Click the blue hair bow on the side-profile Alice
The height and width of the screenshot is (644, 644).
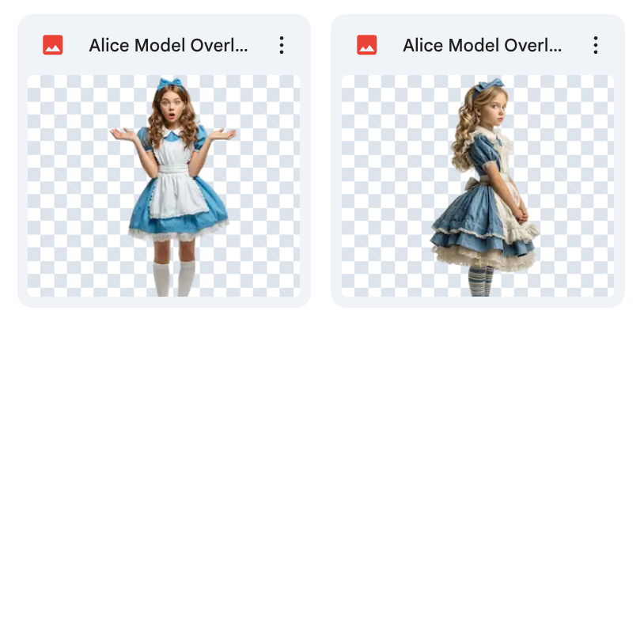(488, 85)
